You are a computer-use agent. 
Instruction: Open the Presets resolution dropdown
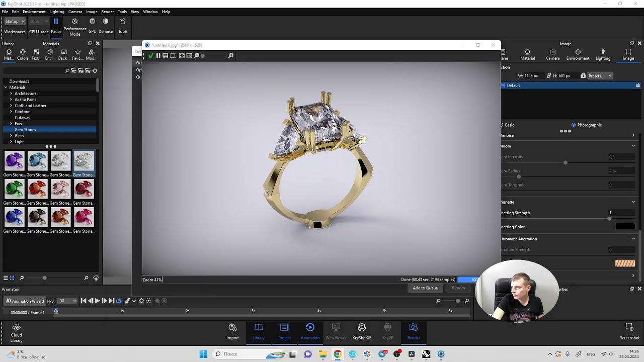tap(600, 76)
